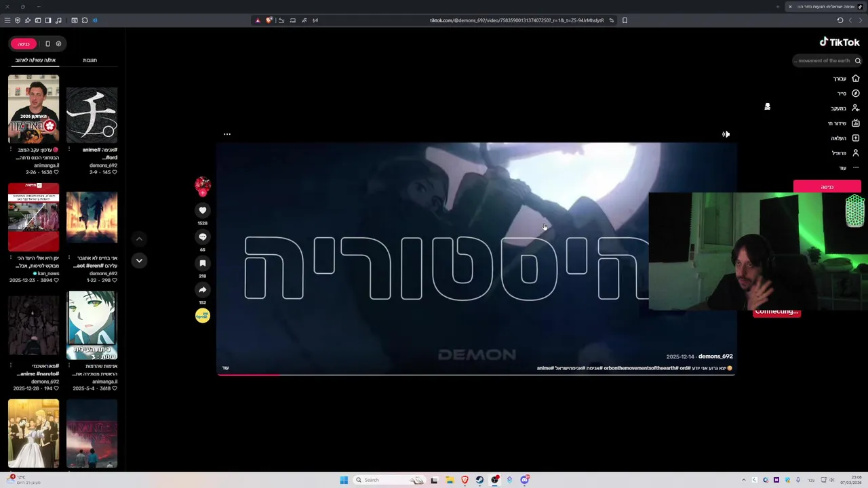
Task: Click the browser pin icon
Action: coord(28,20)
